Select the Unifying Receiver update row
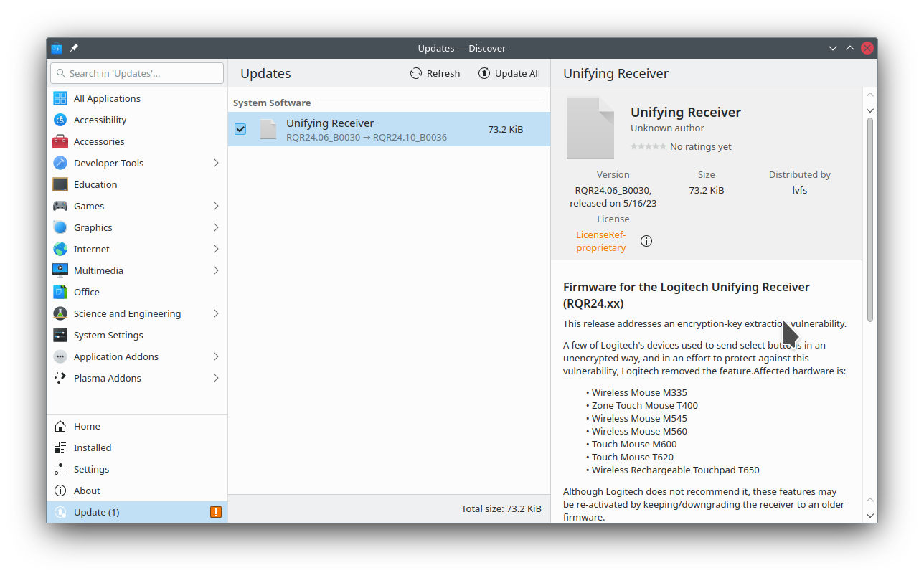Image resolution: width=924 pixels, height=578 pixels. [x=389, y=129]
